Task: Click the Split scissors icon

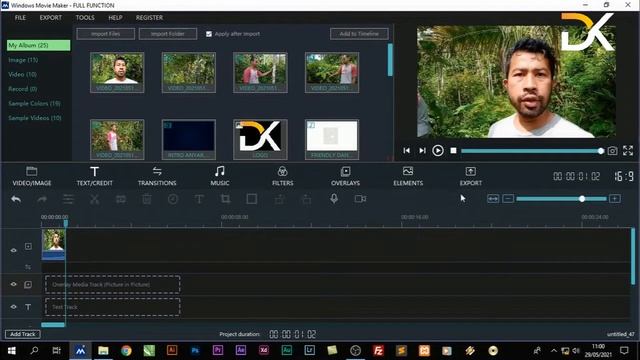Action: (94, 199)
